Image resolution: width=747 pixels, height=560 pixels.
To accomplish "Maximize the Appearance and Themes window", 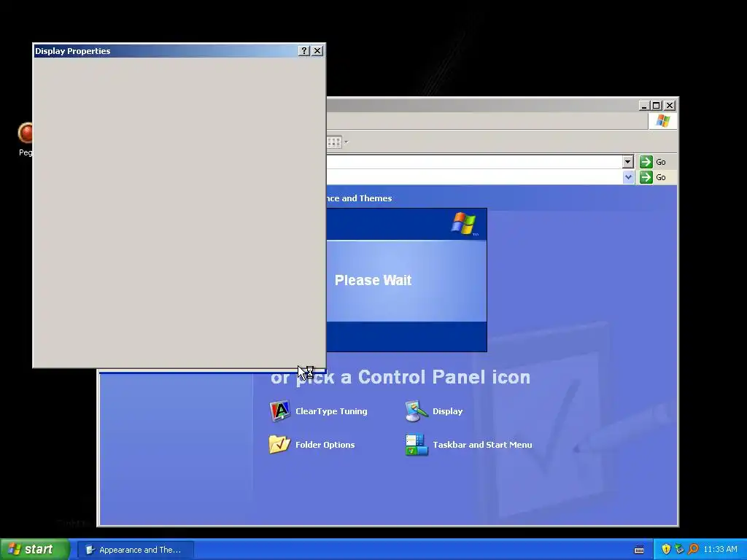I will (657, 105).
